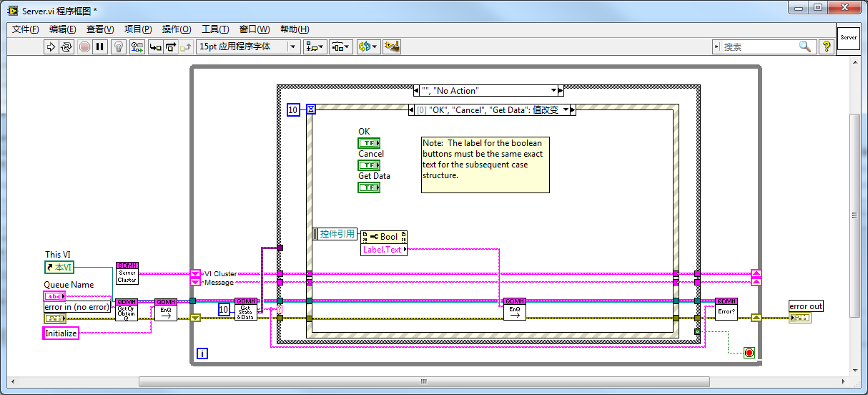Toggle Retain Wire Values button
This screenshot has width=868, height=395.
(137, 47)
